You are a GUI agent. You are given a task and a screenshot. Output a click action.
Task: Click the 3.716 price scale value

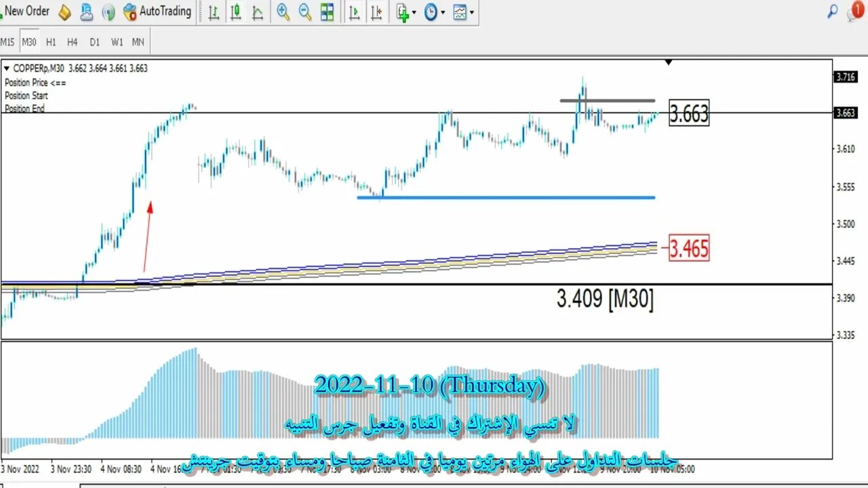point(846,77)
